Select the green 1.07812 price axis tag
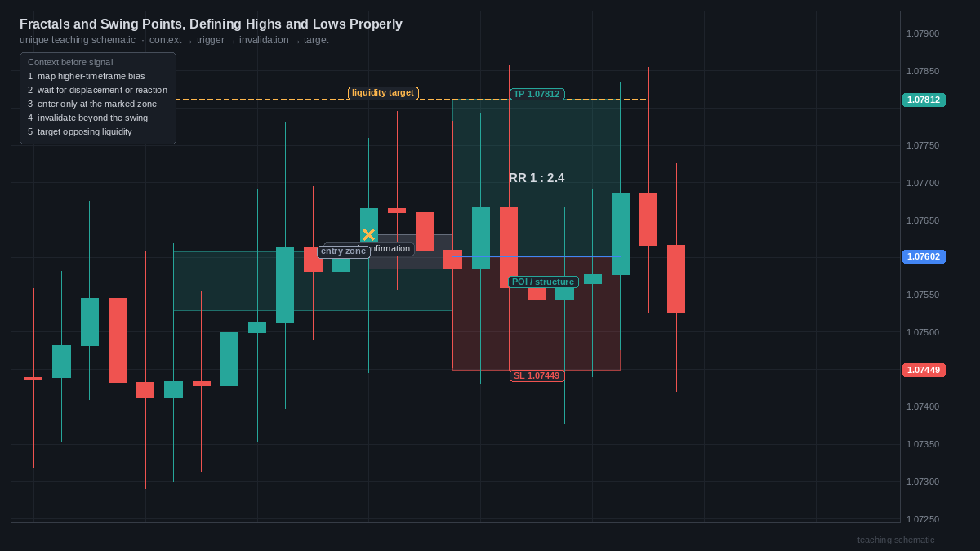 coord(924,100)
